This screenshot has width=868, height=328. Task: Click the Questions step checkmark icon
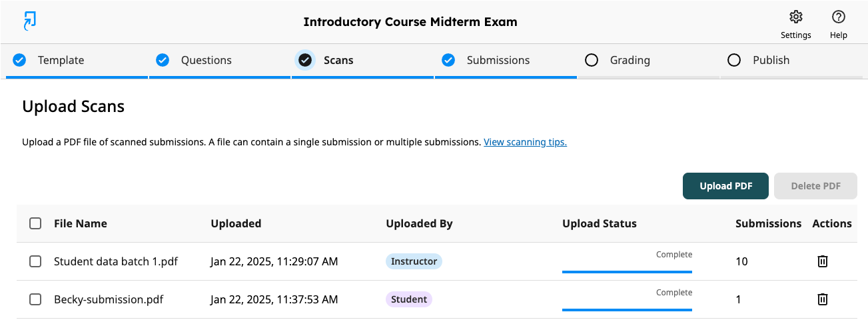(x=163, y=60)
